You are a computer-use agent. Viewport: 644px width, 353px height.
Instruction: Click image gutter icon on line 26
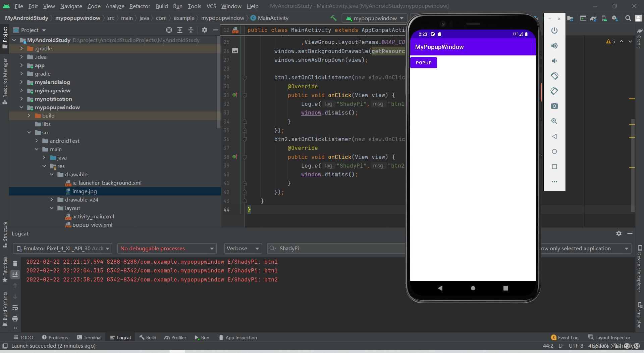click(235, 51)
